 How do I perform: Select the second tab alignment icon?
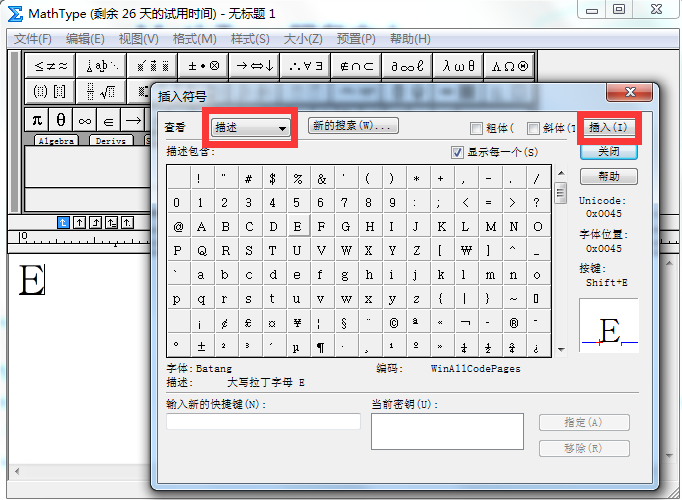tap(79, 223)
